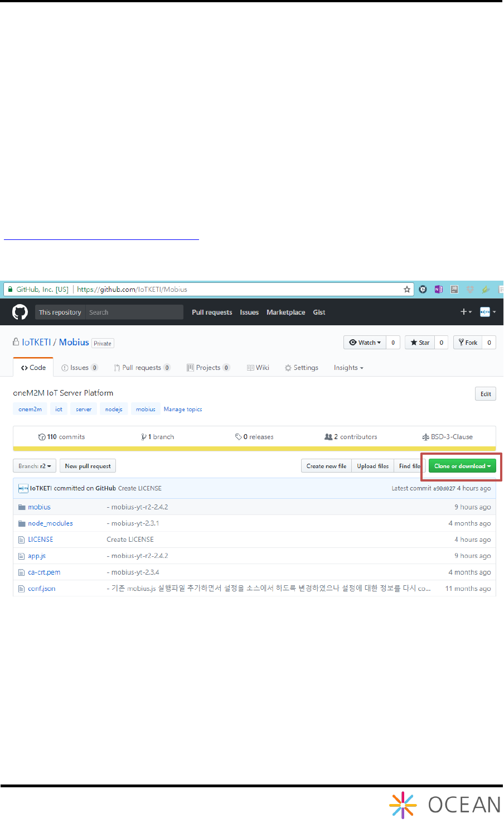Click Pull requests in top navigation
504x823 pixels.
pyautogui.click(x=212, y=312)
